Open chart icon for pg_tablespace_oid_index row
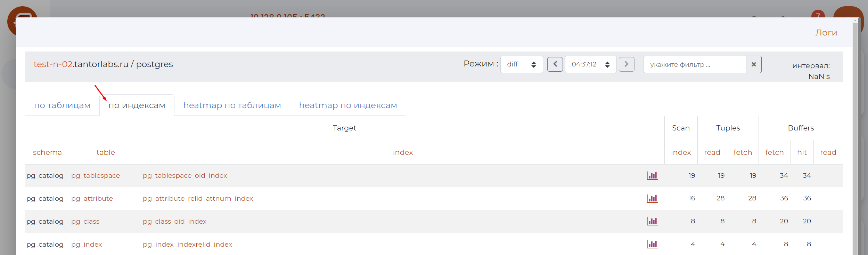 coord(652,176)
